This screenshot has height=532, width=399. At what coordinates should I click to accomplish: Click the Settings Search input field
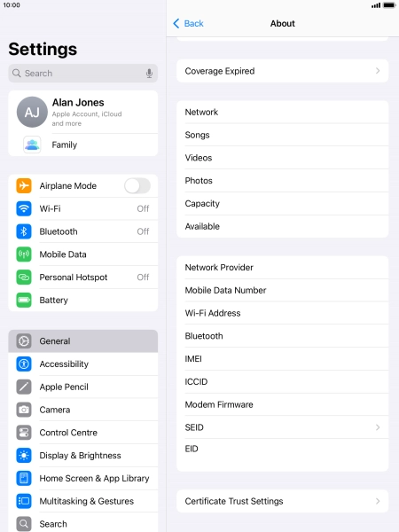[83, 74]
